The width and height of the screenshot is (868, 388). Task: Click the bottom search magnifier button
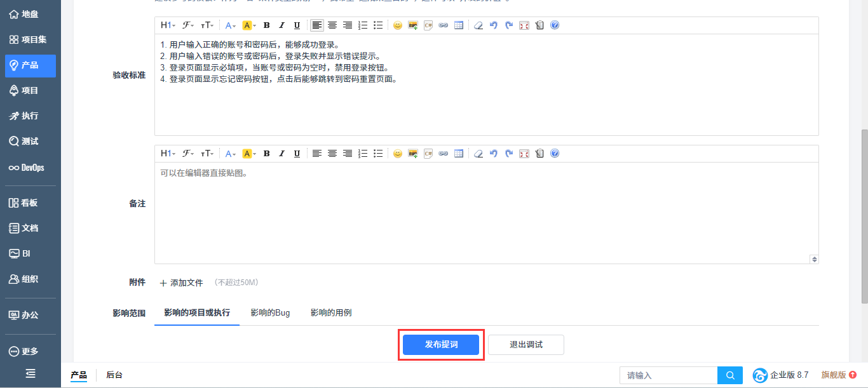pos(730,375)
